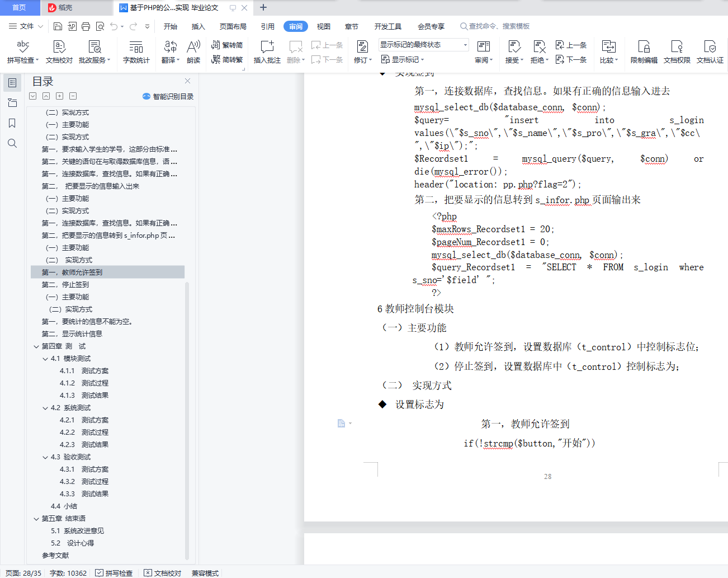Viewport: 728px width, 578px height.
Task: Collapse the 4.3 验收测试 outline node
Action: pos(45,457)
